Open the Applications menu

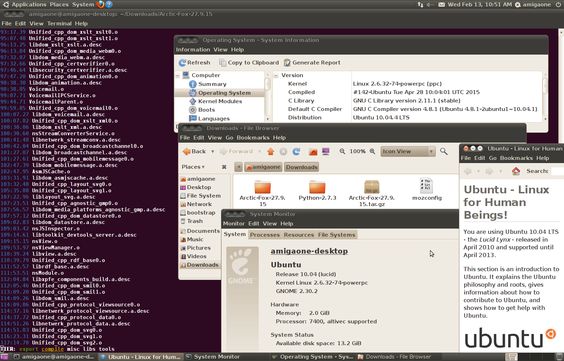29,5
